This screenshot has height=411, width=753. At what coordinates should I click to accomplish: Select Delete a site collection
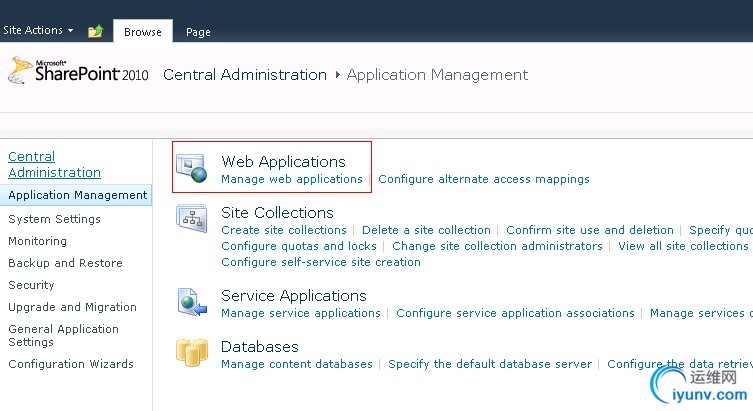pyautogui.click(x=426, y=230)
